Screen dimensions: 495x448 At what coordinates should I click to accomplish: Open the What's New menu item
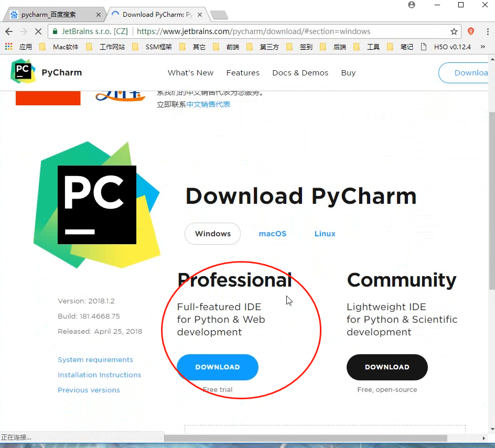click(191, 73)
